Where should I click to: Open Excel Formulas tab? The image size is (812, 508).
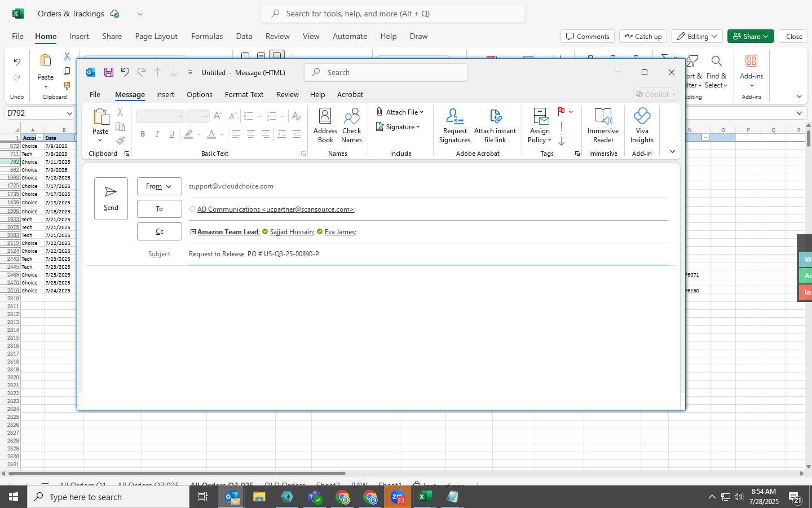point(207,36)
